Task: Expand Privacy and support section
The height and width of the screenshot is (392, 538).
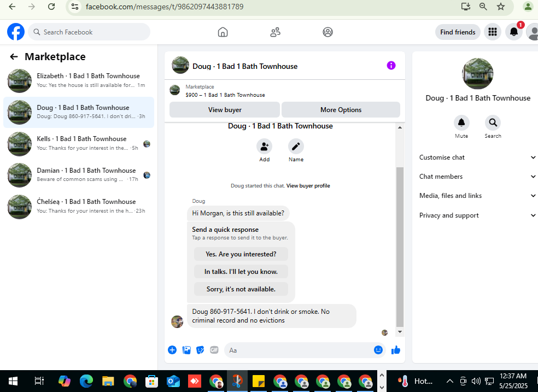Action: click(477, 215)
